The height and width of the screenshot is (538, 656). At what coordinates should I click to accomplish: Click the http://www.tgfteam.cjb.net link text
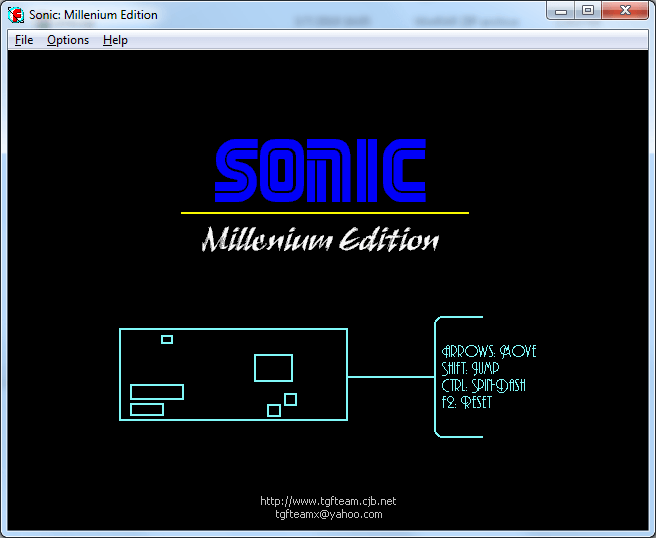click(x=328, y=501)
